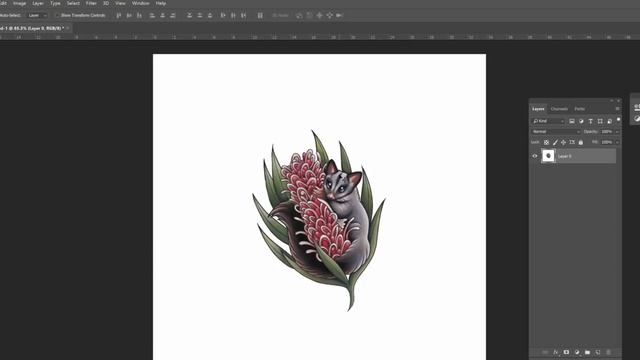
Task: Open the Type menu
Action: coord(55,3)
